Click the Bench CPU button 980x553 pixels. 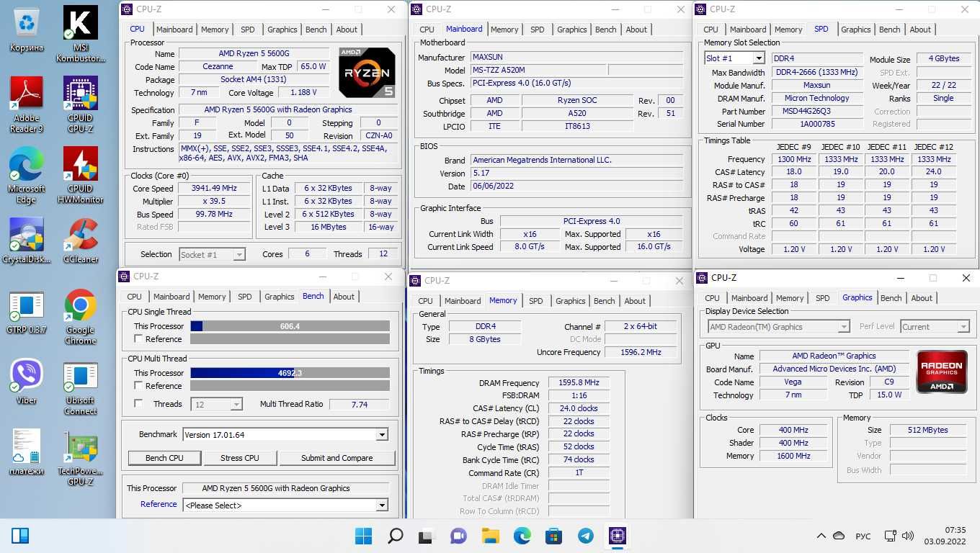(x=164, y=458)
